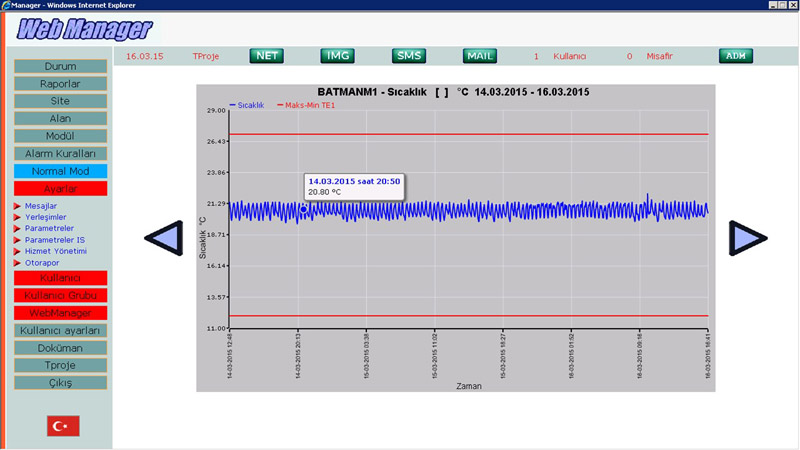This screenshot has height=450, width=800.
Task: Click the red arrow beside Parametreler IS
Action: [17, 240]
